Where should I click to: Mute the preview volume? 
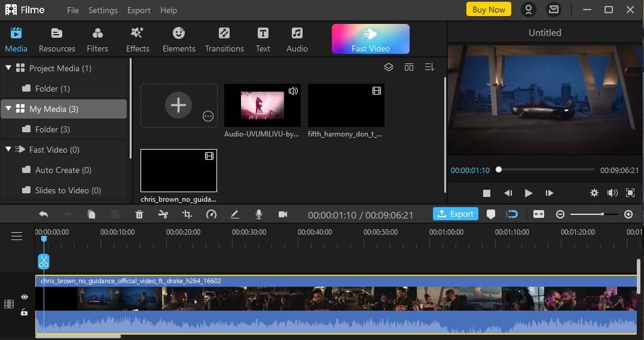612,193
